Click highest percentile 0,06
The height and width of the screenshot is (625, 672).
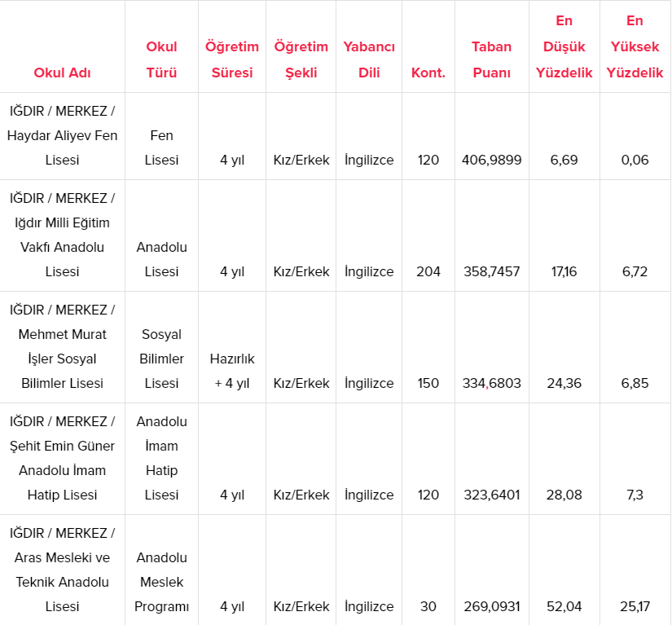tap(635, 160)
